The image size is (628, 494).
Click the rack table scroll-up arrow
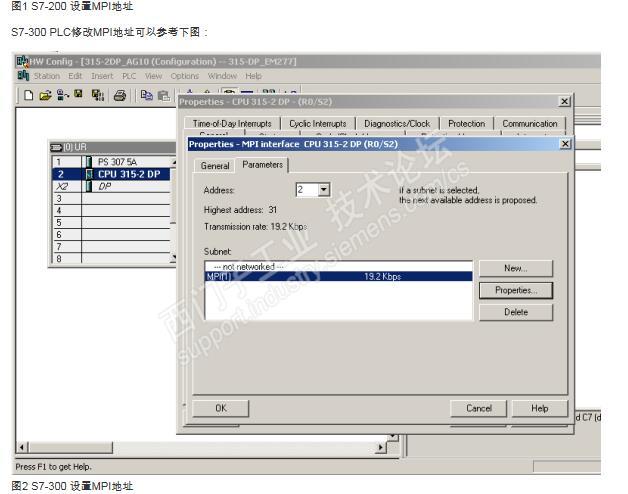pos(173,161)
